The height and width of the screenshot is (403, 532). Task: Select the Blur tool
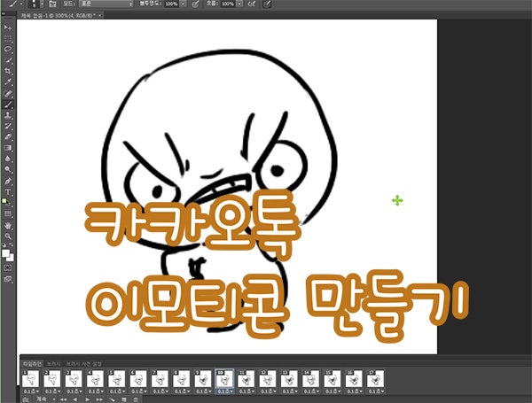[x=7, y=159]
